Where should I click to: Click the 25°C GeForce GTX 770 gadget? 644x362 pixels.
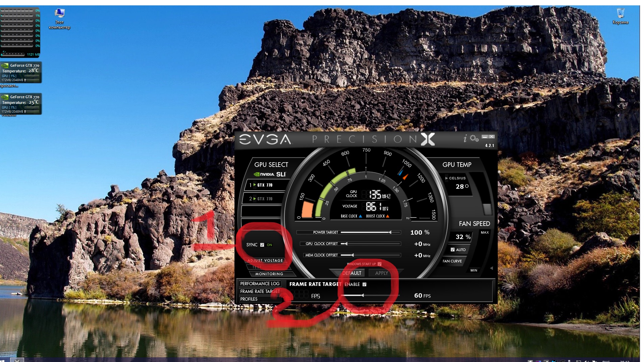point(21,104)
